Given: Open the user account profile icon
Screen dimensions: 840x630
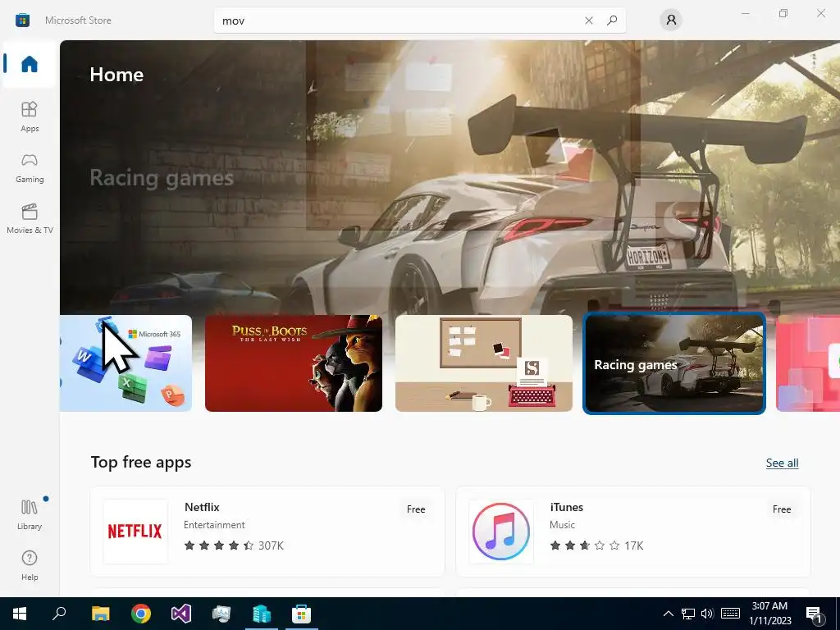Looking at the screenshot, I should pyautogui.click(x=671, y=21).
